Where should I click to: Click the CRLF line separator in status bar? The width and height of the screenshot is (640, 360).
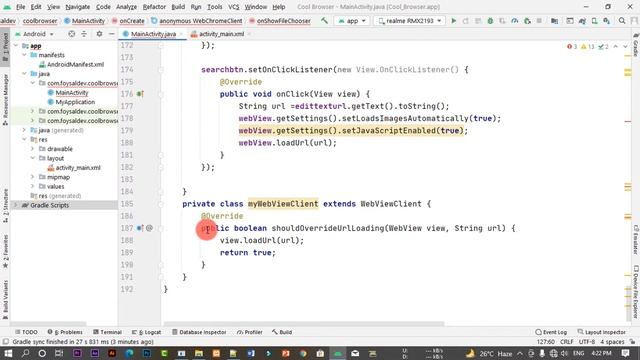(x=567, y=342)
